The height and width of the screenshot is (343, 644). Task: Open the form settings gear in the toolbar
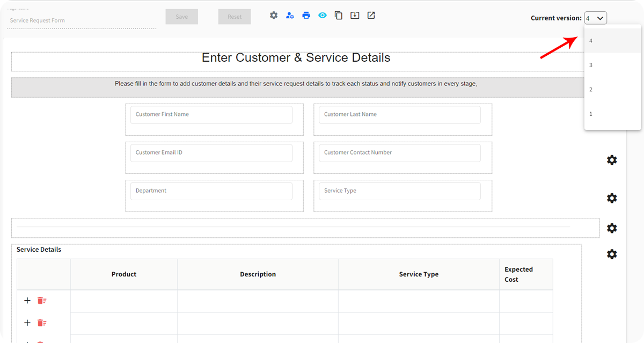[274, 15]
